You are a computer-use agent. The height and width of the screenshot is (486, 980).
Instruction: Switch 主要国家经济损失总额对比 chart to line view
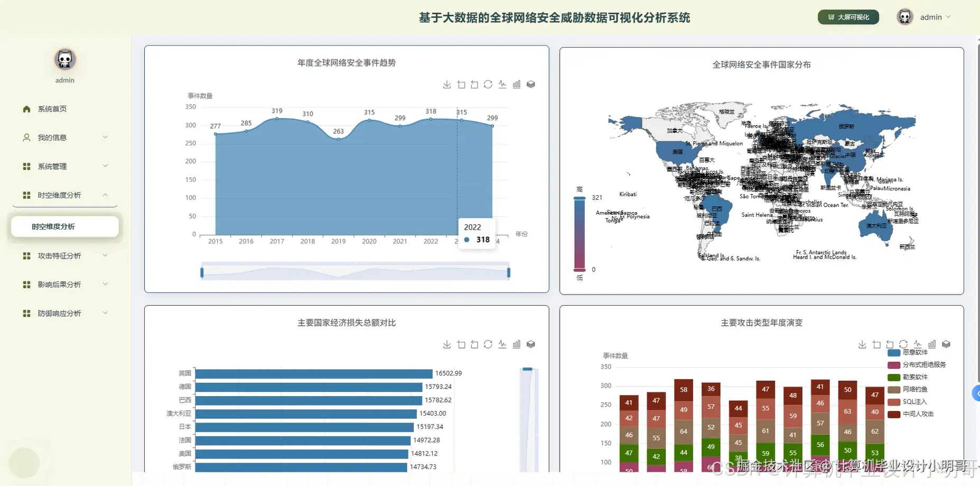[x=502, y=344]
